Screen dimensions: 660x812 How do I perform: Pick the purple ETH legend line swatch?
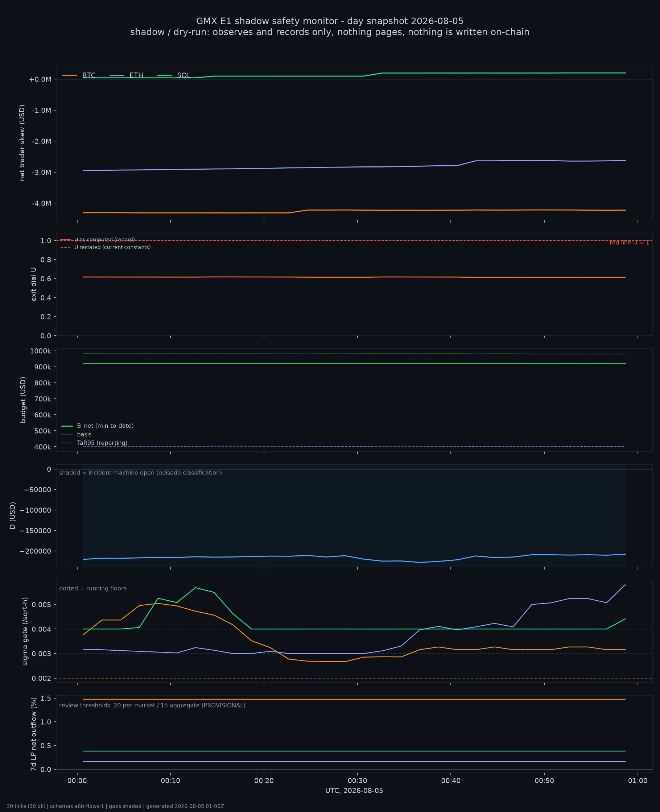click(x=117, y=75)
